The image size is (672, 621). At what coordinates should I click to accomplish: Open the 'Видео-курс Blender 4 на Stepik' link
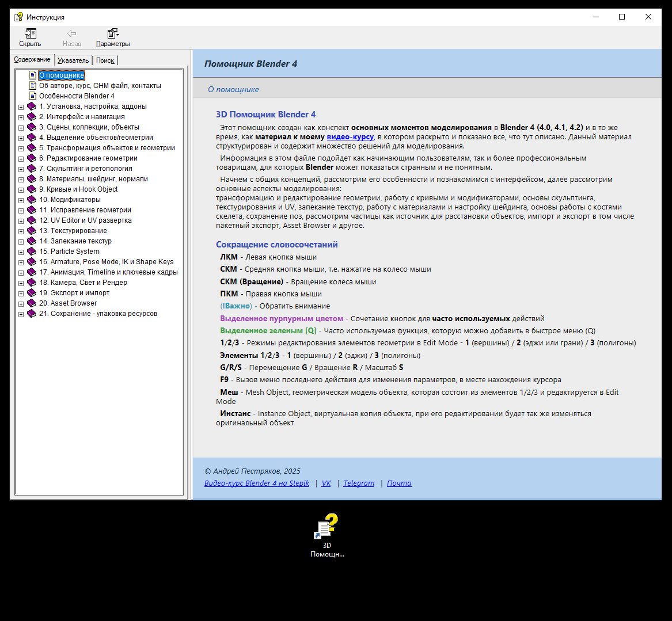257,483
